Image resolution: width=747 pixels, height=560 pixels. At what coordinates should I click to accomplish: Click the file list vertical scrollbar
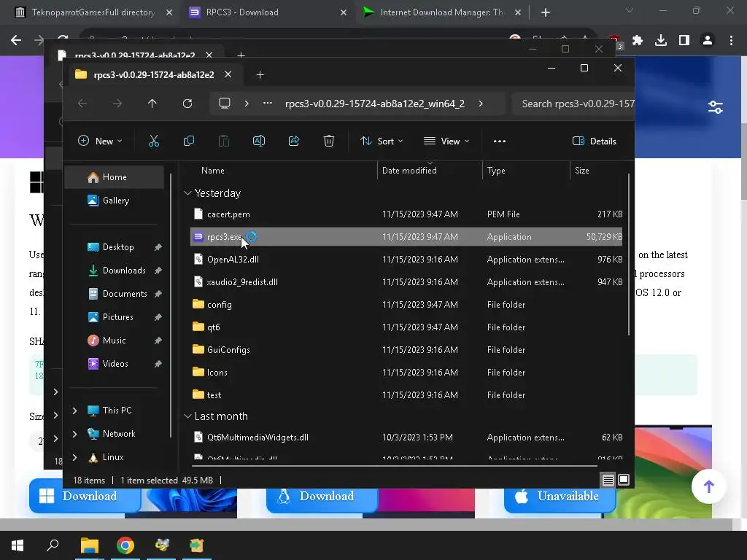tap(629, 254)
